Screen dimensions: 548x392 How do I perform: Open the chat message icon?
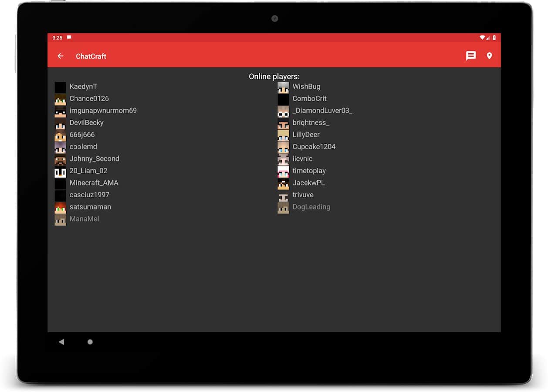pyautogui.click(x=470, y=56)
